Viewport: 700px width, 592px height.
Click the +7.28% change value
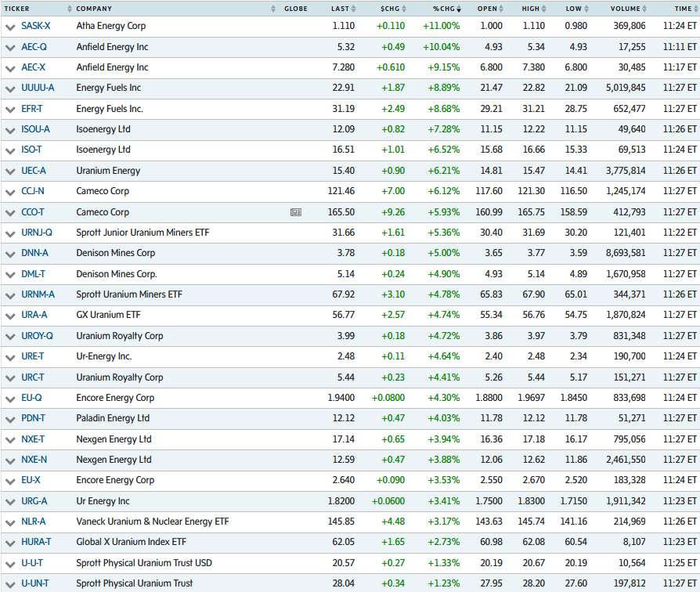pos(444,129)
